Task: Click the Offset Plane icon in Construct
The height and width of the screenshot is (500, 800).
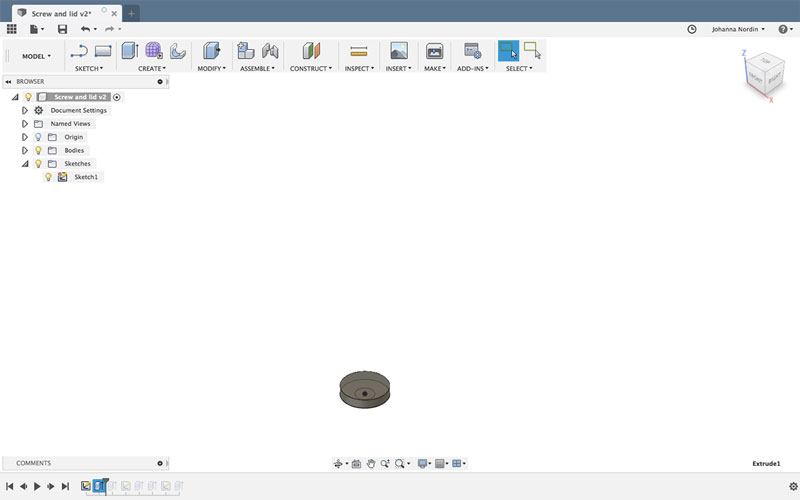Action: coord(311,51)
